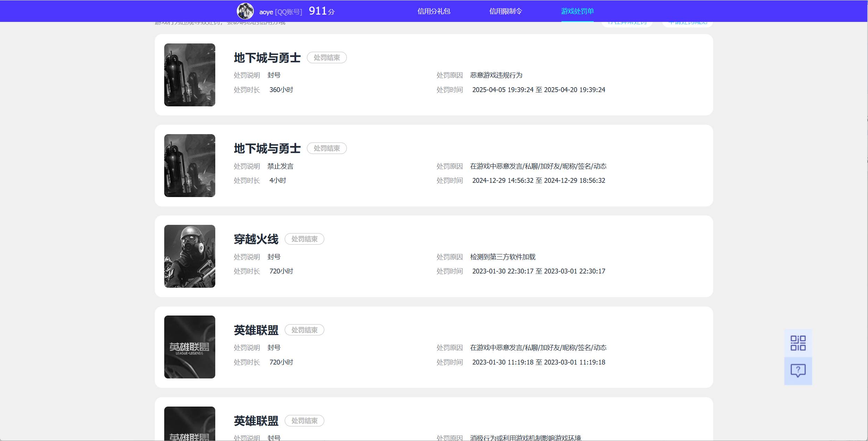Click the 处罚结束 badge on the 穿越火线 card
Screen dimensions: 868x441
coord(304,239)
